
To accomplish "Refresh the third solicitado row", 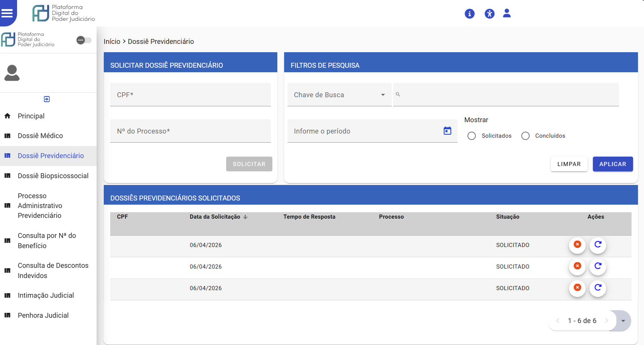I will pos(598,288).
